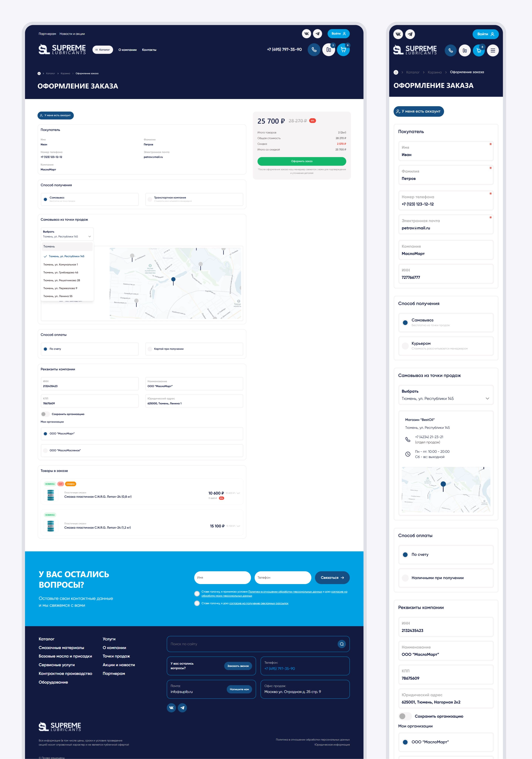Choose Тюмень, ул. Комунальная 1 from list

click(61, 265)
